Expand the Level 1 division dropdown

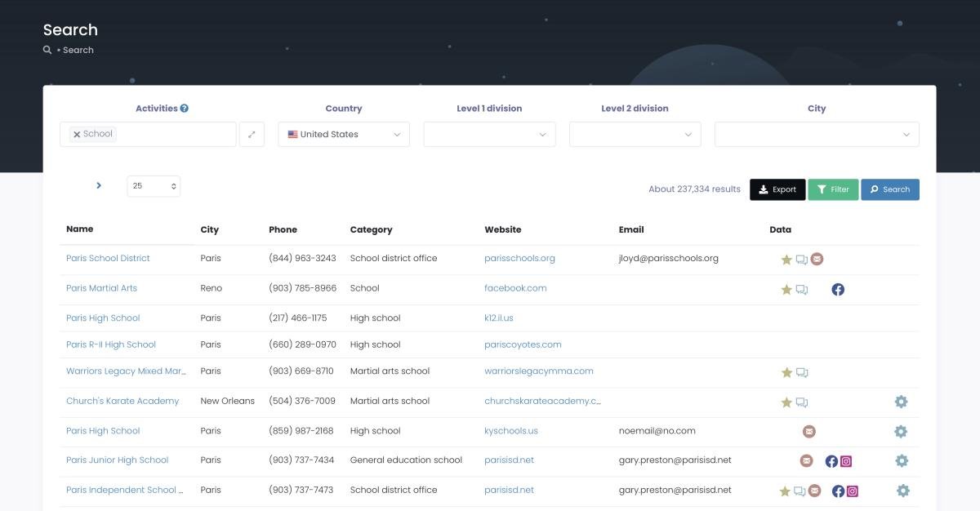point(489,135)
